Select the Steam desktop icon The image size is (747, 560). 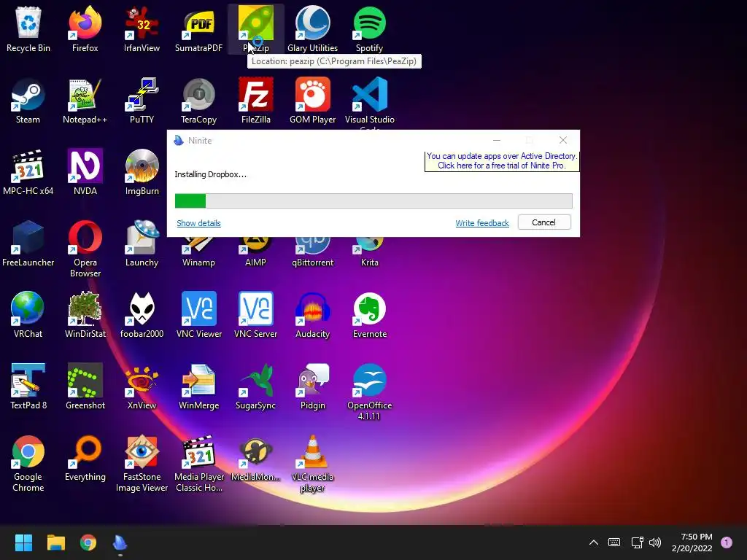[x=28, y=101]
